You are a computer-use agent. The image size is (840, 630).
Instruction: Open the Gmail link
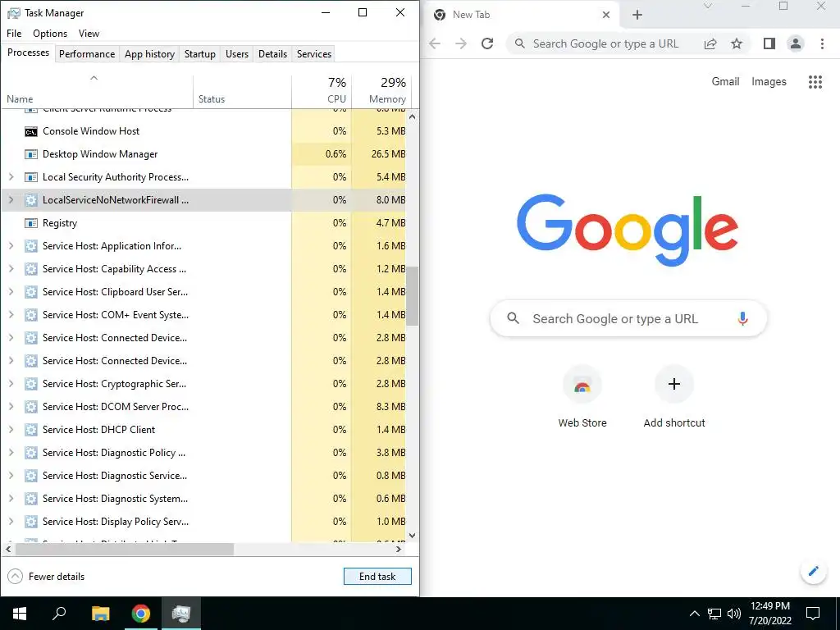coord(725,81)
